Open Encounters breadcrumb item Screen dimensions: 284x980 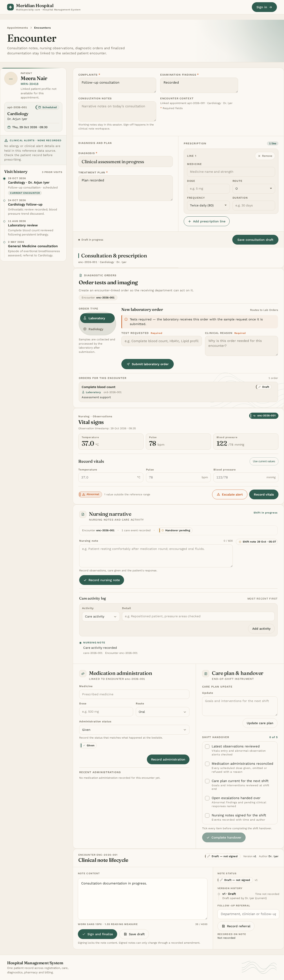coord(42,28)
